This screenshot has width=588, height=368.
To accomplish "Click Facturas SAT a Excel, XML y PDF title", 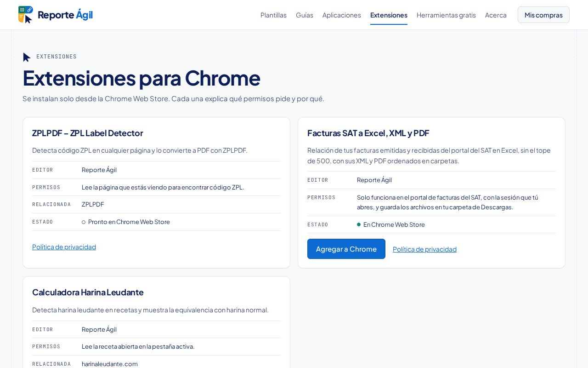I will coord(368,133).
